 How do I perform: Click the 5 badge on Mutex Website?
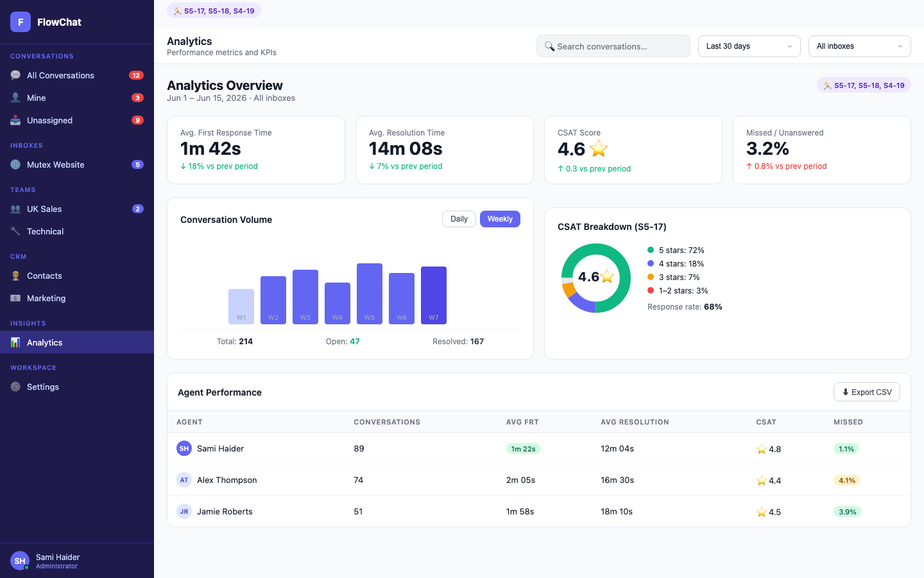click(x=137, y=164)
